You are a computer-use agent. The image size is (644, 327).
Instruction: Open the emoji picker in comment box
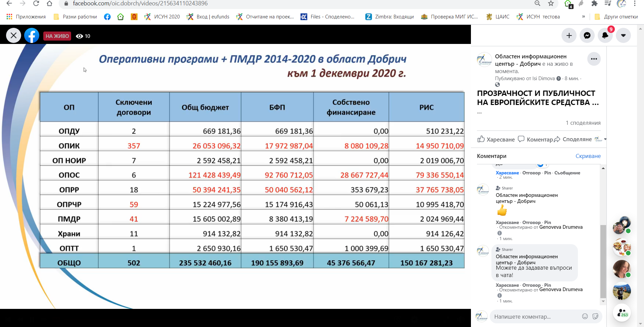pos(585,316)
